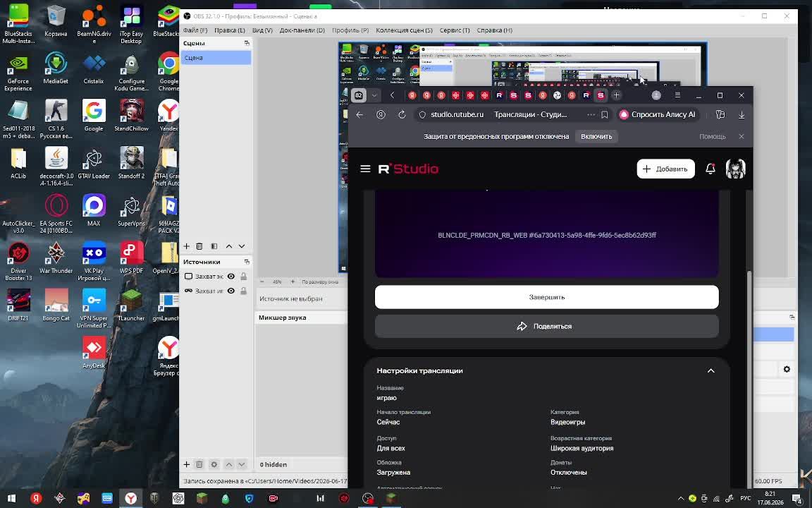Collapse the Настройки трансляции section

711,370
